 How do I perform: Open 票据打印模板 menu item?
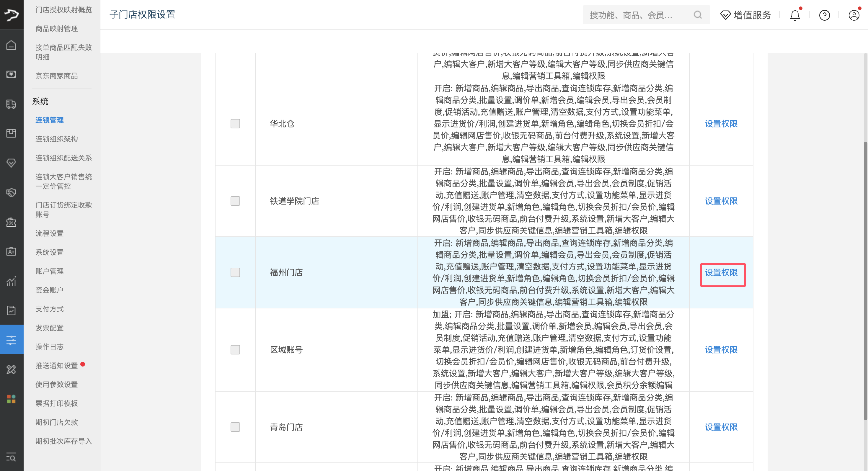point(57,403)
